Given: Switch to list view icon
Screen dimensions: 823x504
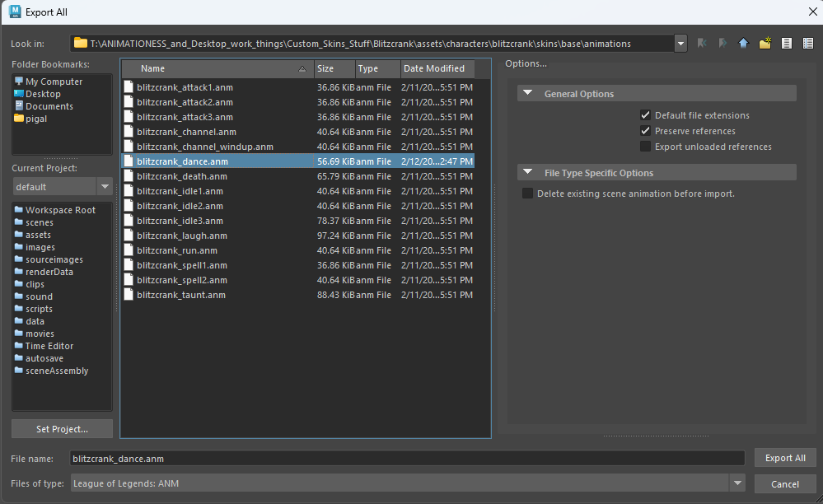Looking at the screenshot, I should (x=786, y=44).
